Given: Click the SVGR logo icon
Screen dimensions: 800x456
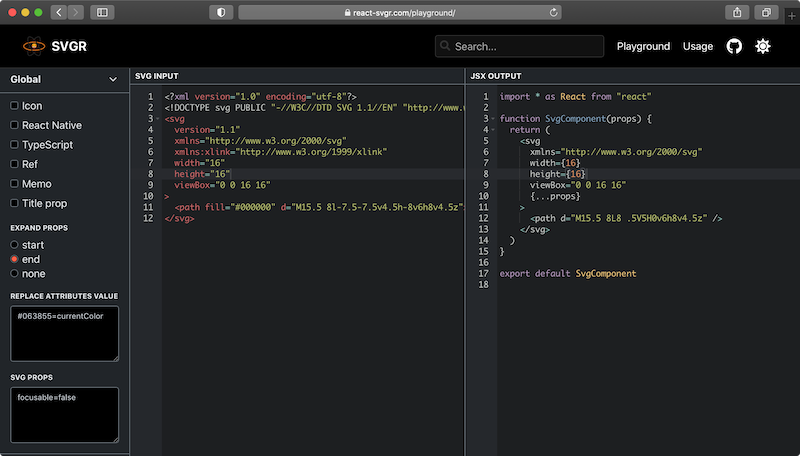Looking at the screenshot, I should point(34,46).
